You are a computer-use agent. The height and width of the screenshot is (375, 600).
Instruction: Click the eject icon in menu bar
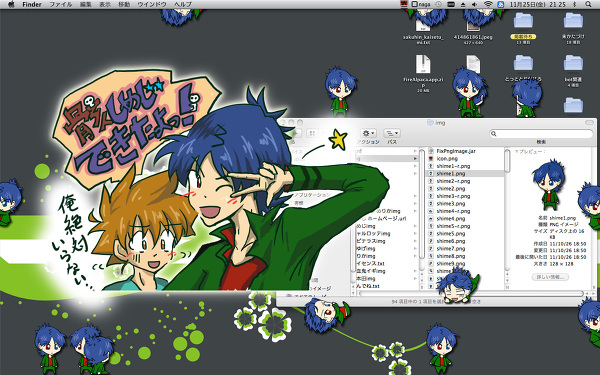pyautogui.click(x=463, y=4)
